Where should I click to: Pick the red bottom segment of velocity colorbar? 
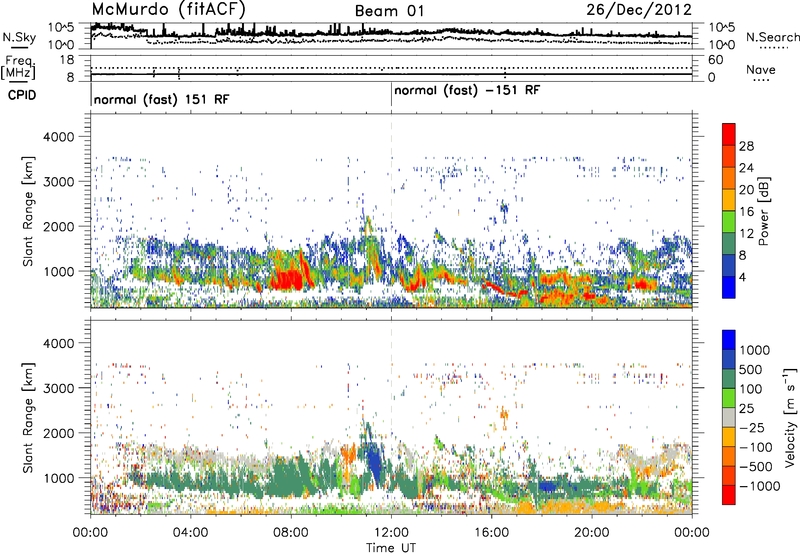pyautogui.click(x=729, y=495)
